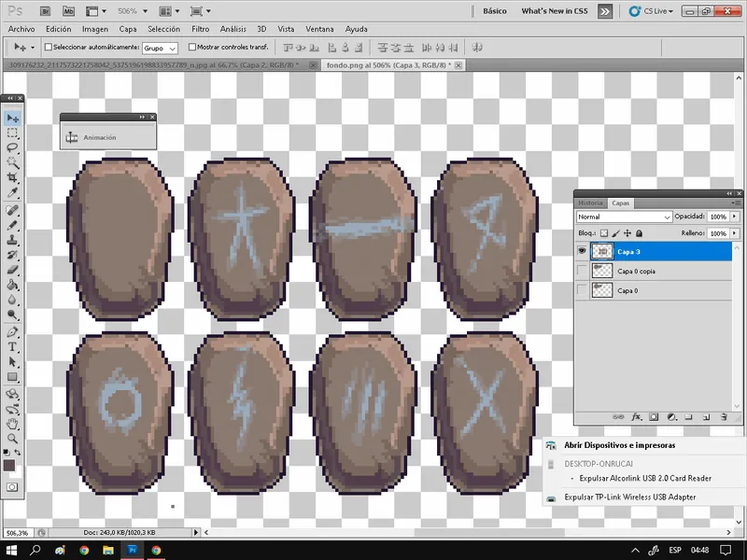Launch Adobe Bridge from top bar
Screen dimensions: 747x560
[x=45, y=11]
